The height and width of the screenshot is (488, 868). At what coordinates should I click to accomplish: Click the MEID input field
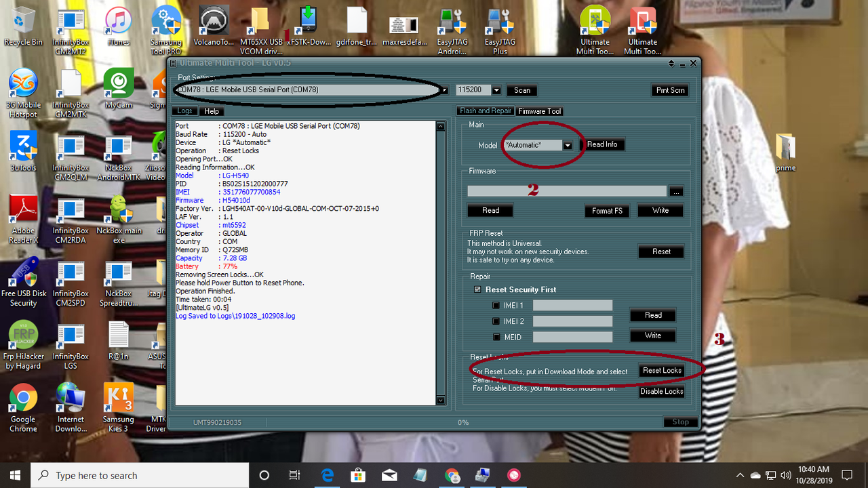tap(572, 337)
